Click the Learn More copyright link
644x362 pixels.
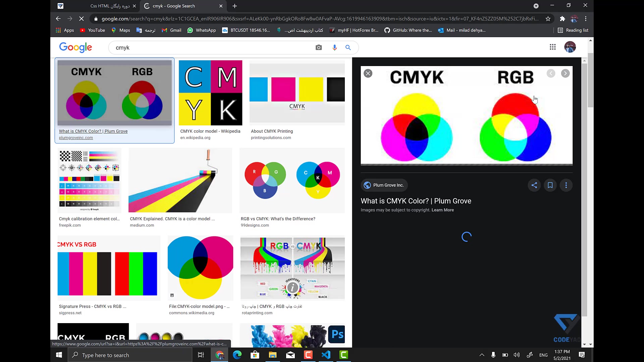[x=442, y=210]
